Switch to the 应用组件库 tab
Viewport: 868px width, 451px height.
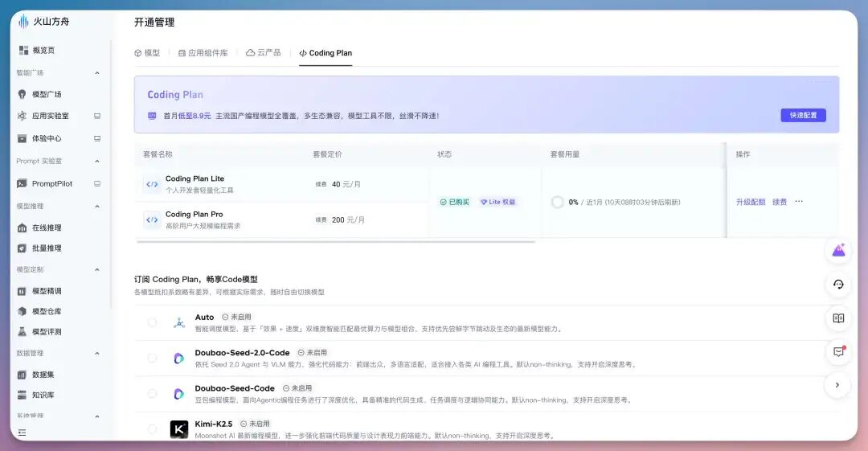pyautogui.click(x=203, y=53)
